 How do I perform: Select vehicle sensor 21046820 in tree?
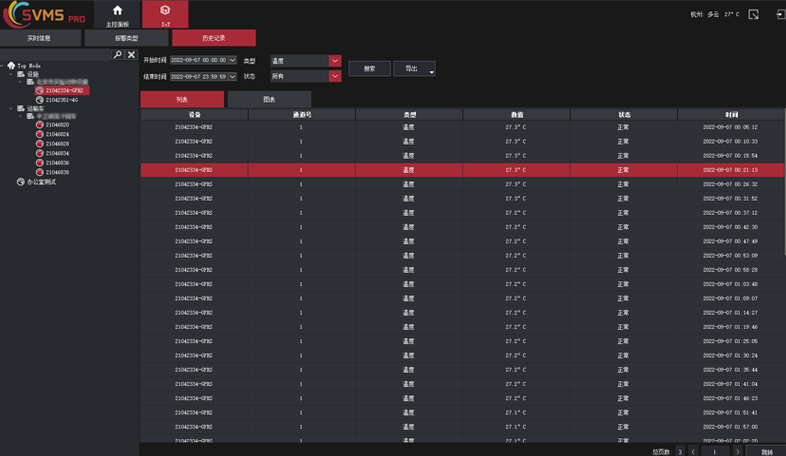(57, 125)
